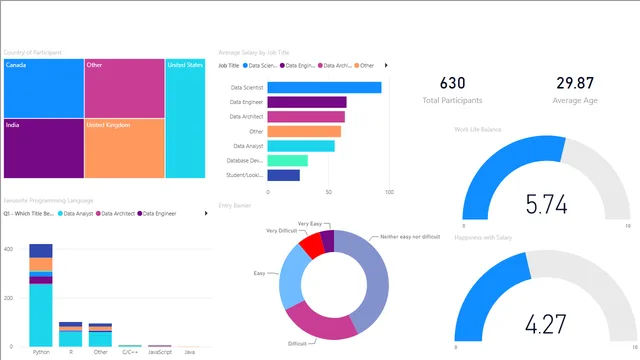Select the R stacked bar

[x=71, y=334]
